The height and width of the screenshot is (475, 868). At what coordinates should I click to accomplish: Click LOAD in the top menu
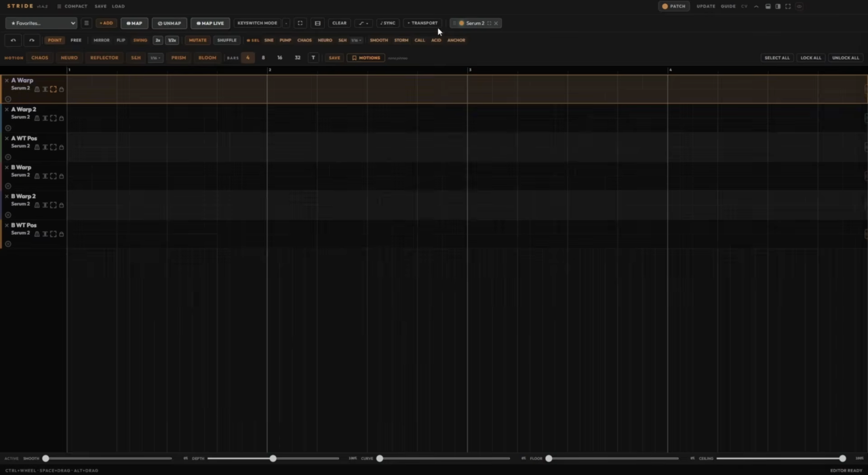[x=118, y=6]
